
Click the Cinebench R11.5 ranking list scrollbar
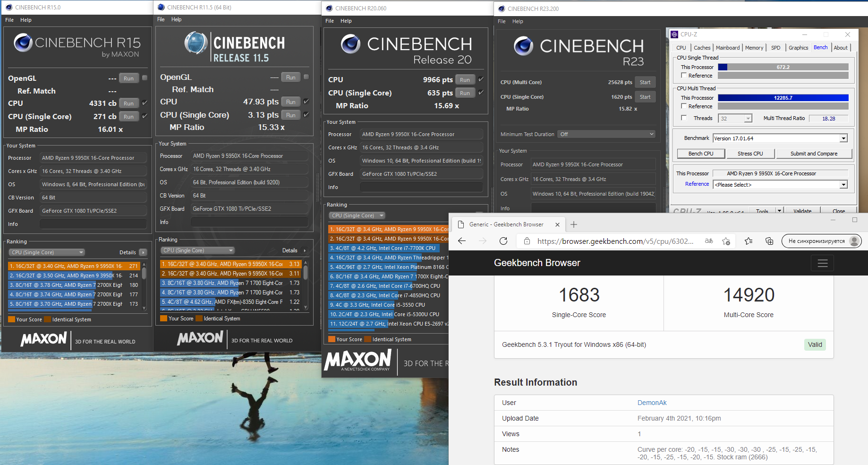[x=306, y=285]
